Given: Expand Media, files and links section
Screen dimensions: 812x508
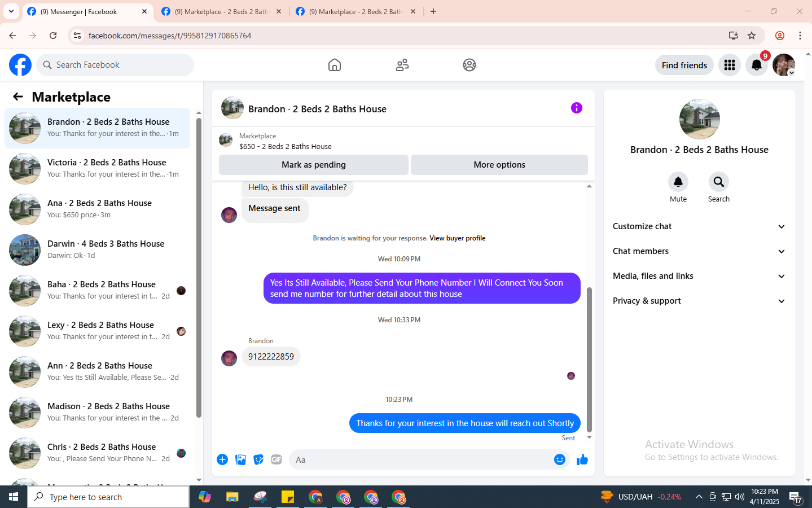Looking at the screenshot, I should click(x=699, y=276).
